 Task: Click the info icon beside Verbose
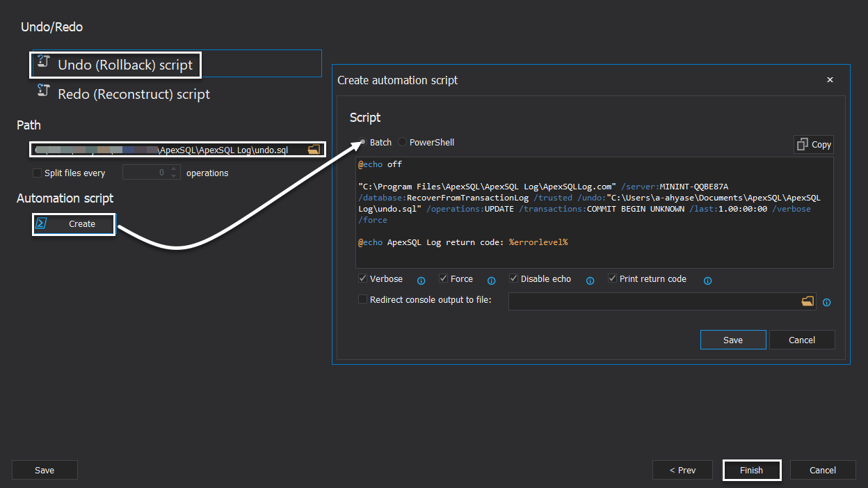421,281
